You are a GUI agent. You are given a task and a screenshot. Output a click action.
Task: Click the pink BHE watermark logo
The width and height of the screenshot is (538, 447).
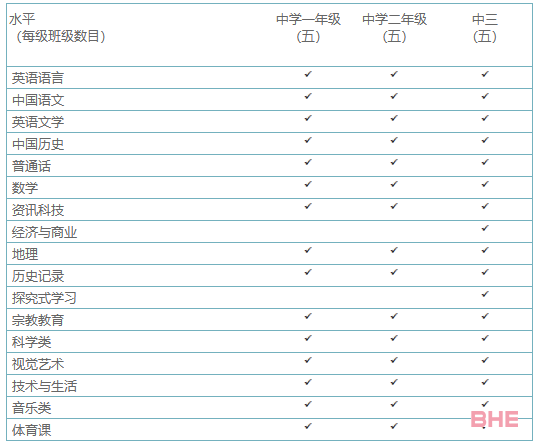(494, 419)
